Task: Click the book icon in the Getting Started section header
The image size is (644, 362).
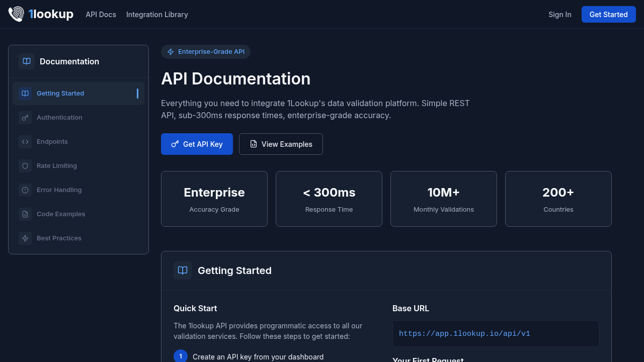Action: click(x=183, y=270)
